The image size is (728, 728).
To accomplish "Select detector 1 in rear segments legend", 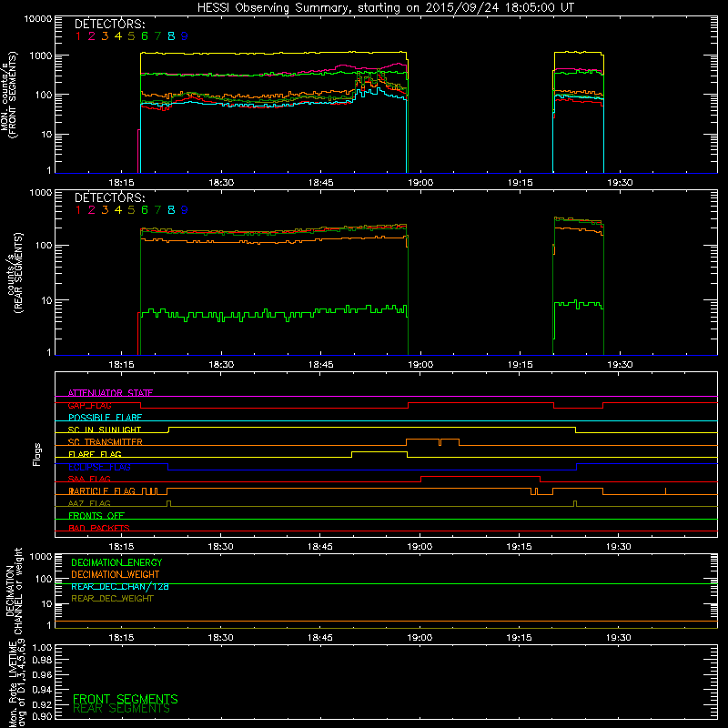I will 78,210.
